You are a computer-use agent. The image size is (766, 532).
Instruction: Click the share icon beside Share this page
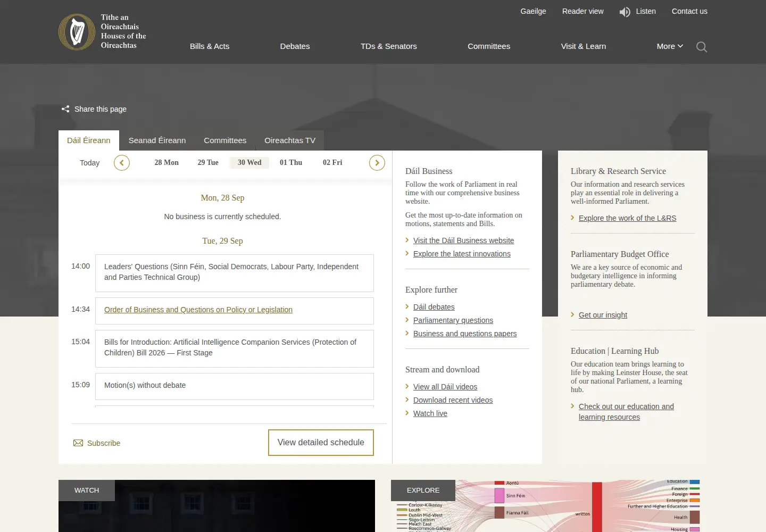click(x=65, y=109)
